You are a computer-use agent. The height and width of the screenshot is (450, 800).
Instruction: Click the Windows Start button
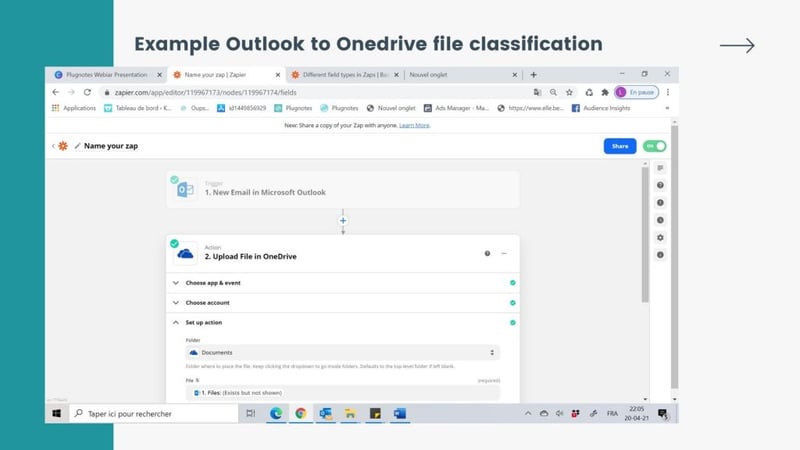coord(57,413)
